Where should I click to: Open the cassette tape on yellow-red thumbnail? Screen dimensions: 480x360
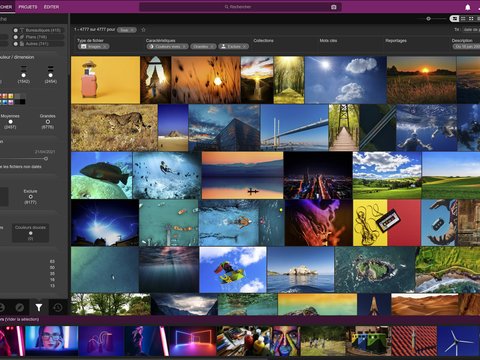pos(387,223)
